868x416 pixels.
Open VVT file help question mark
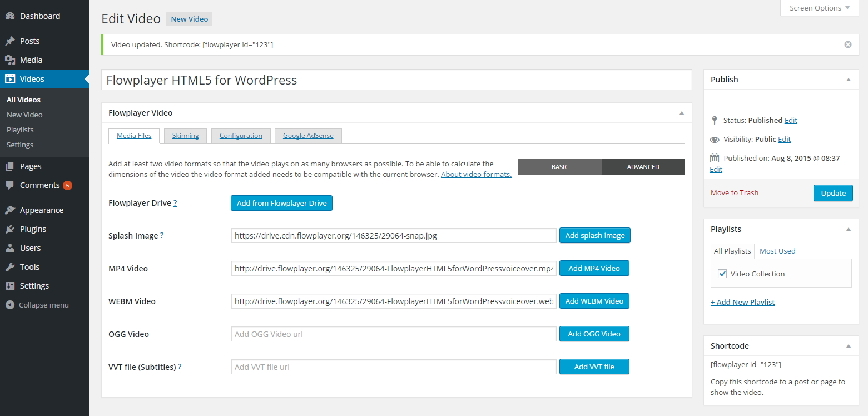[x=180, y=367]
